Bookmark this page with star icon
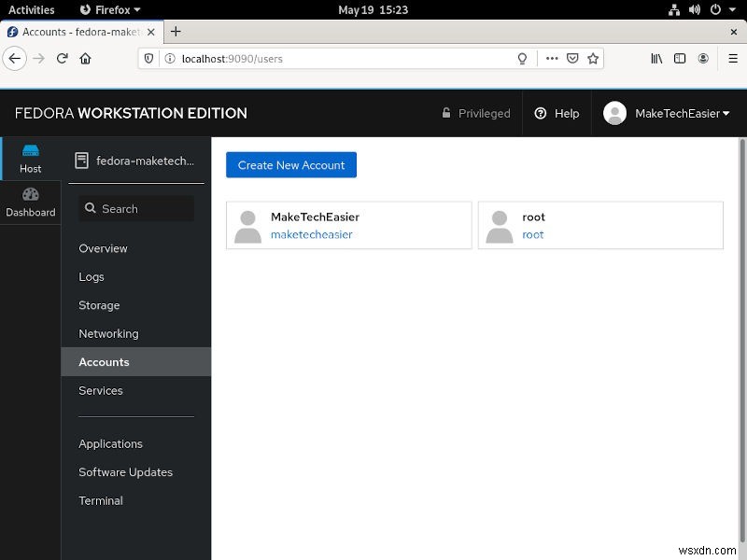Viewport: 747px width, 560px height. pyautogui.click(x=593, y=59)
